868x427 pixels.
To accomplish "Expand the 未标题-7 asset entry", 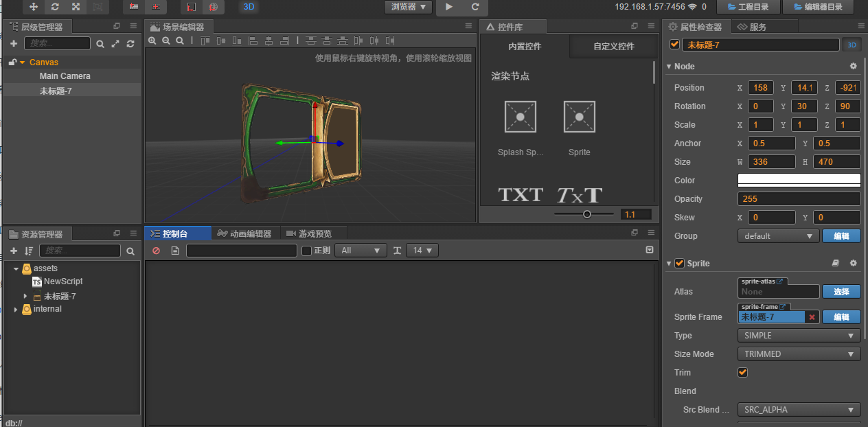I will click(25, 297).
